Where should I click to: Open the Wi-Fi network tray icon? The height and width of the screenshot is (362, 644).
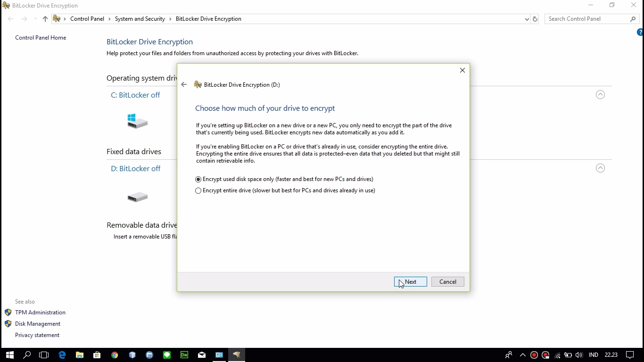click(x=557, y=355)
